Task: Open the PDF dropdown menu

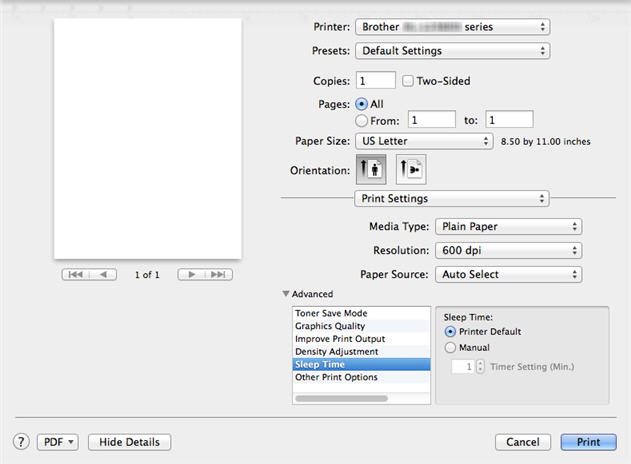Action: (x=58, y=441)
